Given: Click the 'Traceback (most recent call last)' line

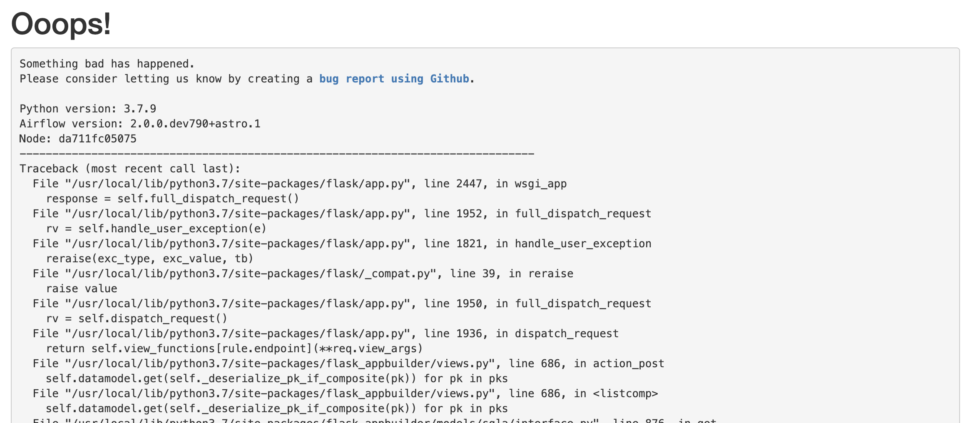Looking at the screenshot, I should coord(130,169).
